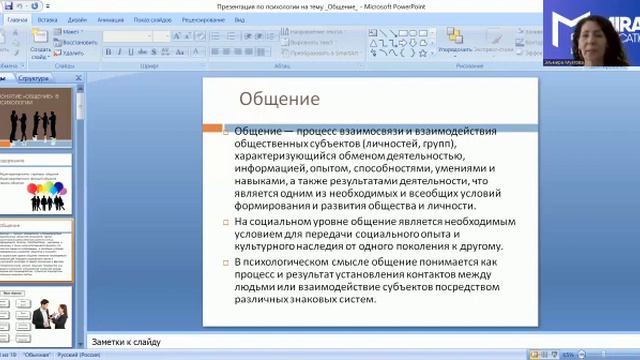
Task: Click the Save icon in quick access toolbar
Action: point(9,6)
